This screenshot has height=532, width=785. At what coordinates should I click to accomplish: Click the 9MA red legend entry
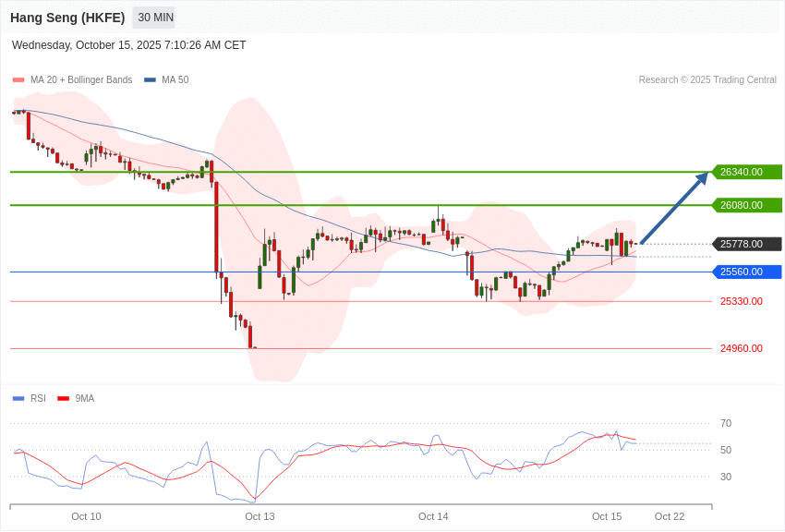pyautogui.click(x=84, y=399)
